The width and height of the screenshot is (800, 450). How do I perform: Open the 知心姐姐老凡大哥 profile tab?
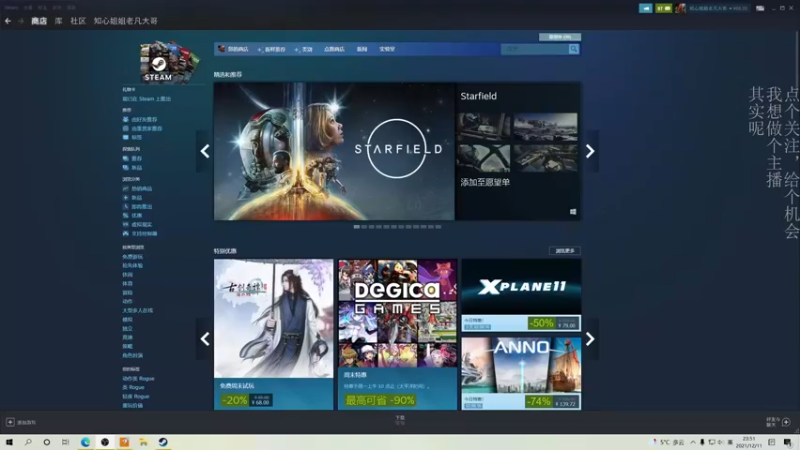[x=126, y=21]
